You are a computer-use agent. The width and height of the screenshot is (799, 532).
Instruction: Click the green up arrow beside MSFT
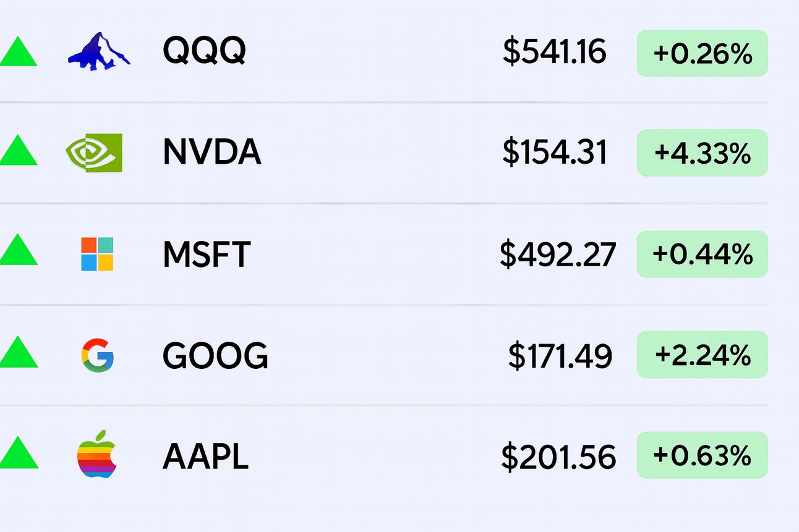click(x=18, y=250)
